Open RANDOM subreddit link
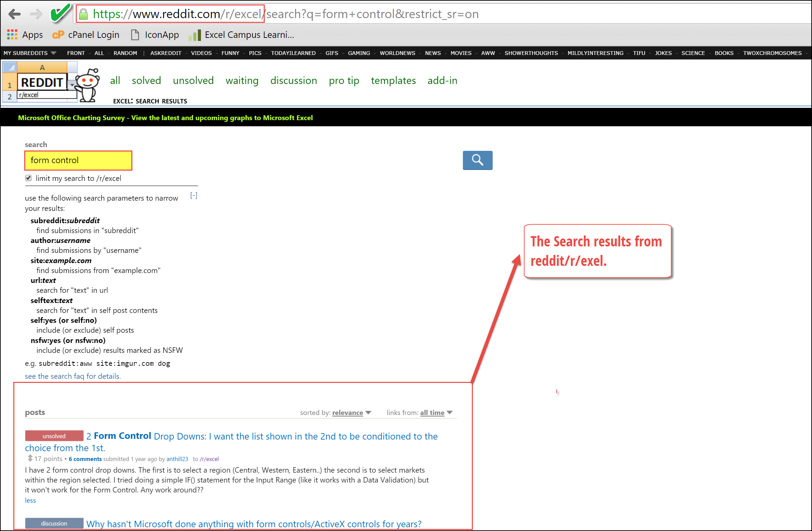 (125, 53)
